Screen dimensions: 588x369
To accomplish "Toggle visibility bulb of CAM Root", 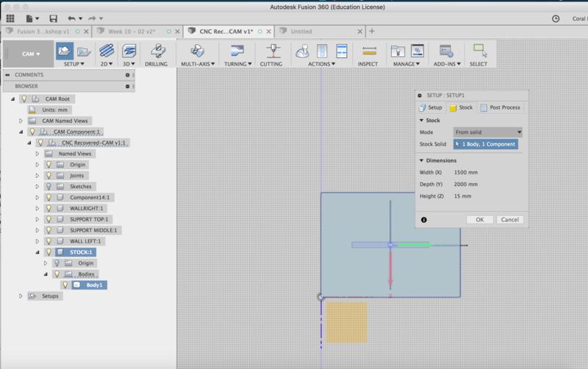I will (x=24, y=99).
